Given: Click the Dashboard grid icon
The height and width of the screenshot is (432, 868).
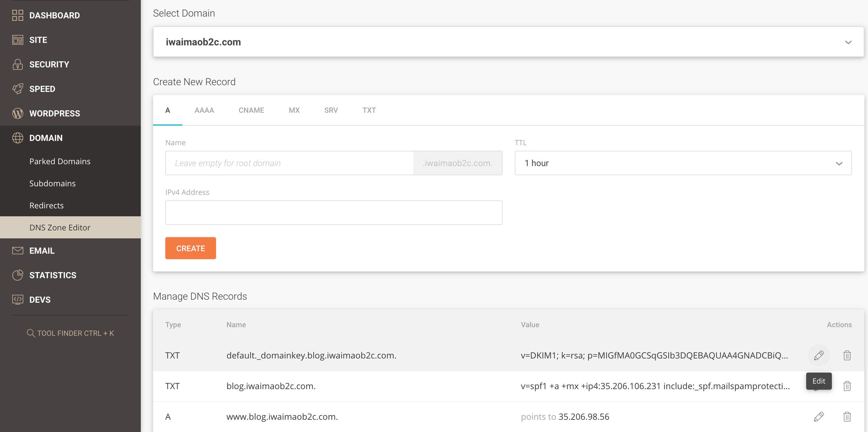Looking at the screenshot, I should pyautogui.click(x=17, y=15).
